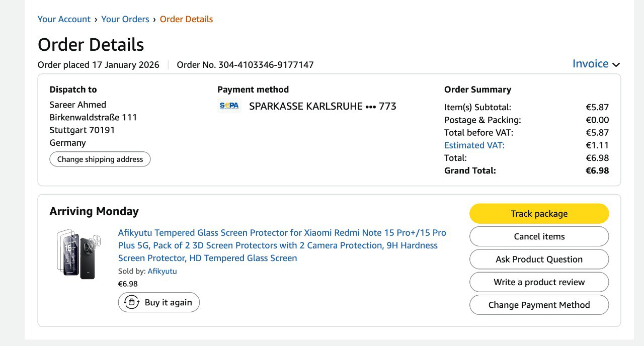Go to Your Account breadcrumb
The image size is (644, 346).
coord(64,19)
